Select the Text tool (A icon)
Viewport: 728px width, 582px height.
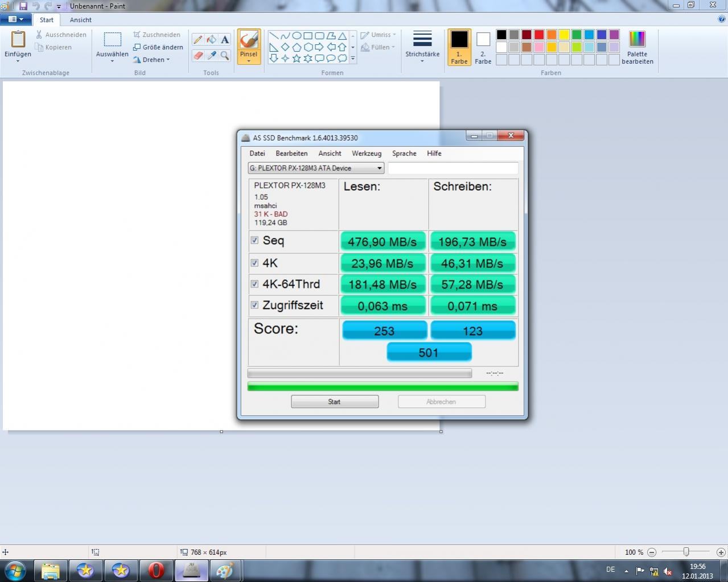tap(225, 40)
